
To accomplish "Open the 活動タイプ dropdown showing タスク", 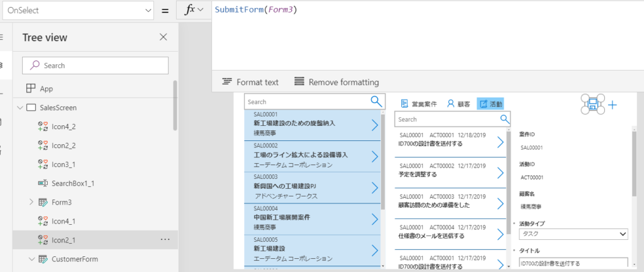I will pos(574,234).
